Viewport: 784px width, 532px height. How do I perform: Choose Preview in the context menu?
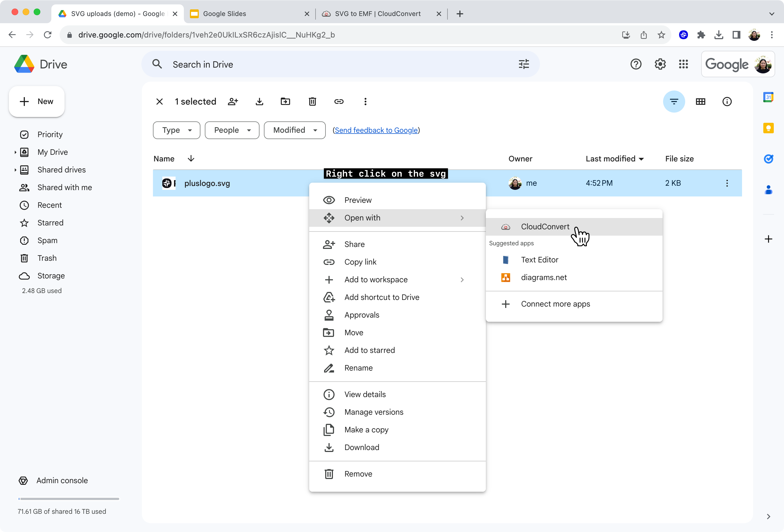click(x=397, y=200)
